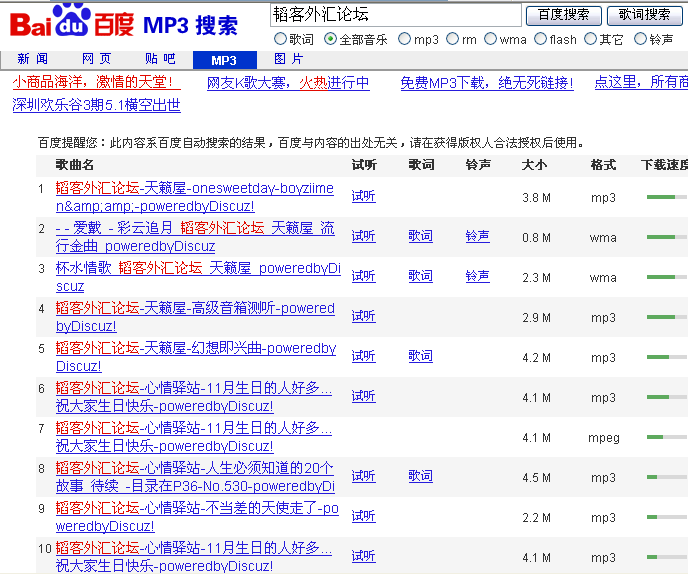The image size is (688, 574).
Task: Open result 1 onesweetday song link
Action: click(x=195, y=197)
